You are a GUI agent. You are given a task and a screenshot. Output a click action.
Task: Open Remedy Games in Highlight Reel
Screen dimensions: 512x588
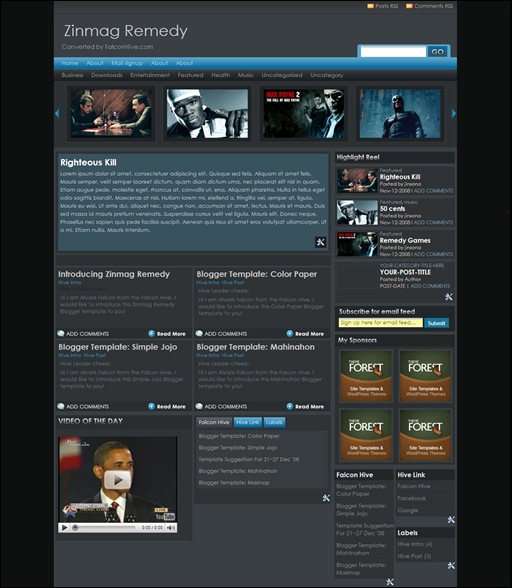(x=405, y=240)
